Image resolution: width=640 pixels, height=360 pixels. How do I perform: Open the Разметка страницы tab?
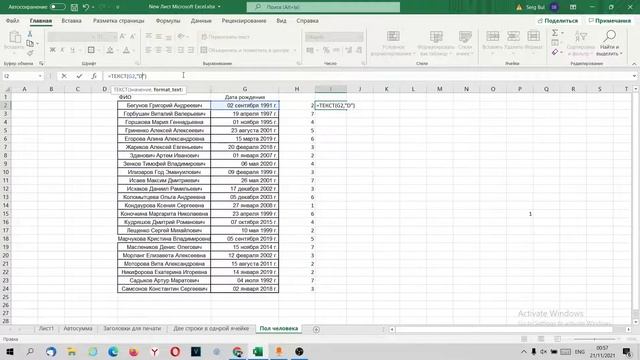click(x=118, y=20)
